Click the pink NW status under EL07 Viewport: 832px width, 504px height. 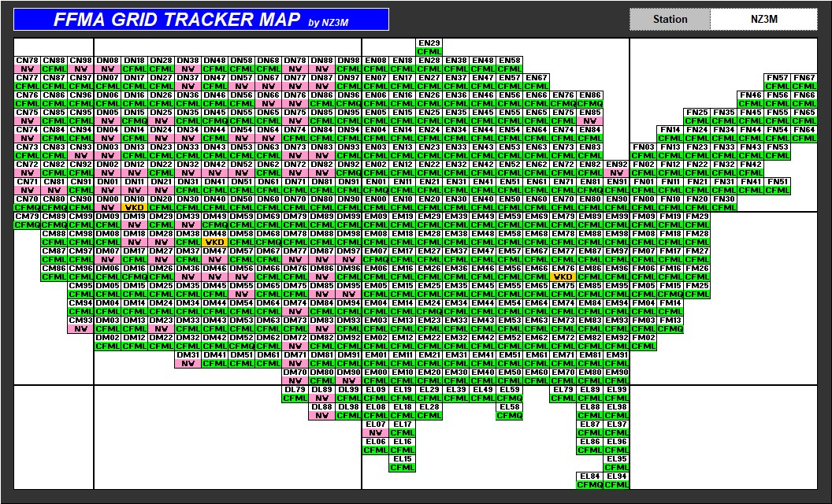click(376, 432)
